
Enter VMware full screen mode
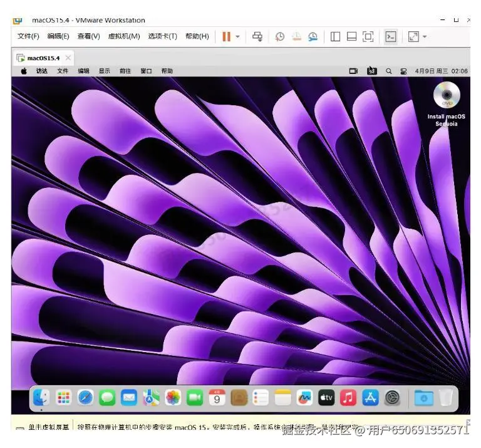click(x=368, y=36)
